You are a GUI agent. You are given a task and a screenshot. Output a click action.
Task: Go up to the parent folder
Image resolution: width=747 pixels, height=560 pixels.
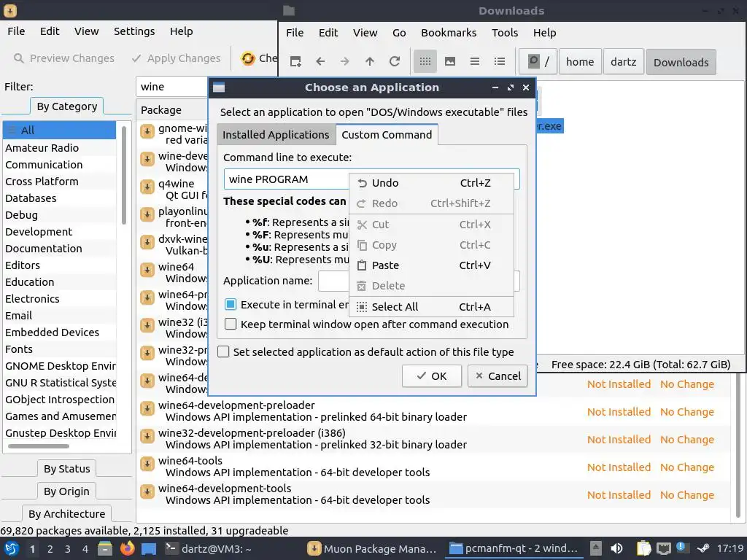point(370,61)
